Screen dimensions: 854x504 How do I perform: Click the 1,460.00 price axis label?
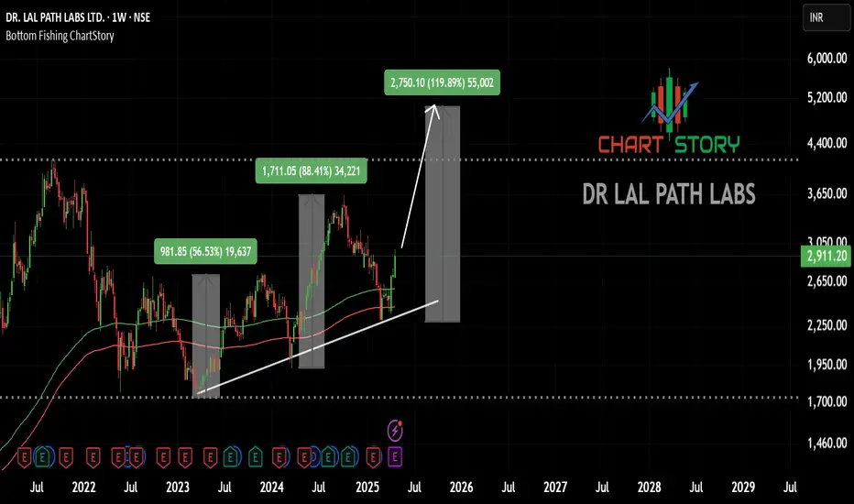click(x=827, y=444)
